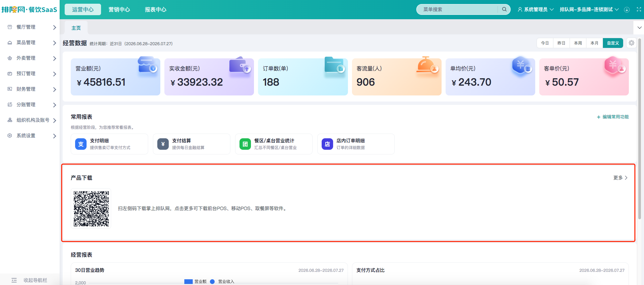Click the wallet icon on 营业额 card
644x285 pixels.
pos(148,65)
